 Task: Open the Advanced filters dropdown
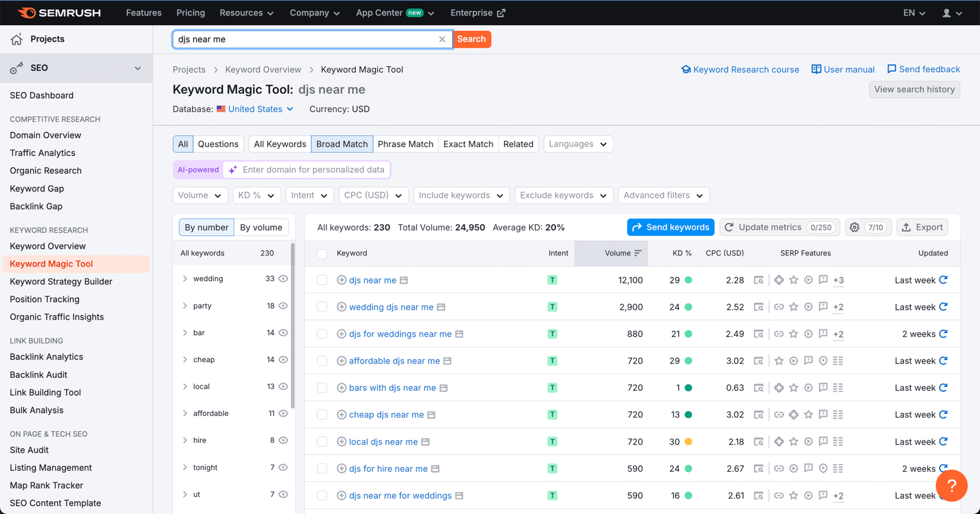[x=664, y=195]
